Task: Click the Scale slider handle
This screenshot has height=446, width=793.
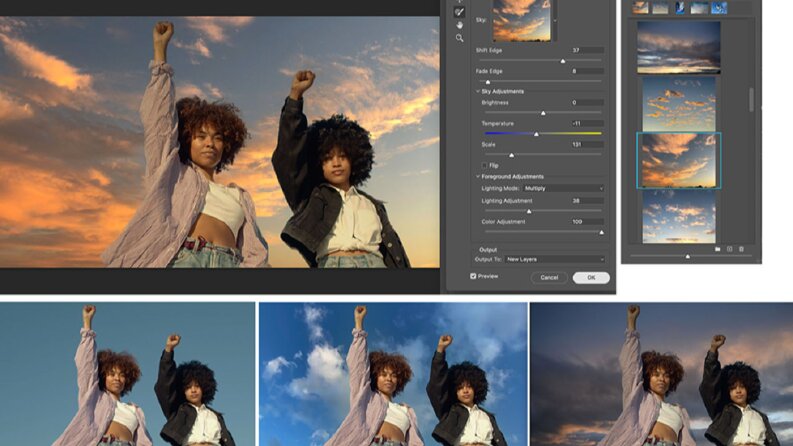Action: 511,155
